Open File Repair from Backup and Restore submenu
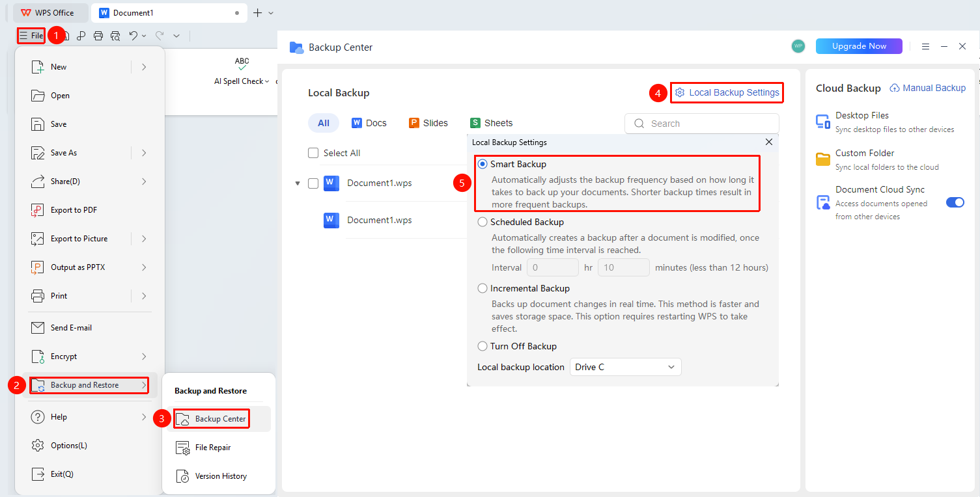The width and height of the screenshot is (980, 497). tap(219, 448)
